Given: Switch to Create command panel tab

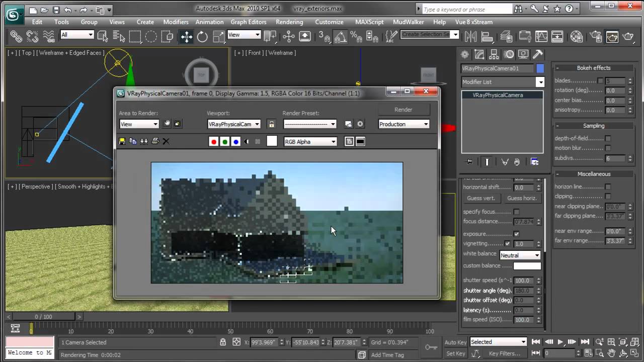Looking at the screenshot, I should [x=465, y=54].
